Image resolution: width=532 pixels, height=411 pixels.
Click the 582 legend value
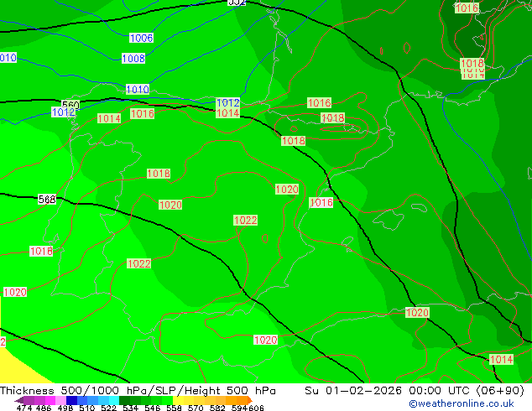coord(217,408)
